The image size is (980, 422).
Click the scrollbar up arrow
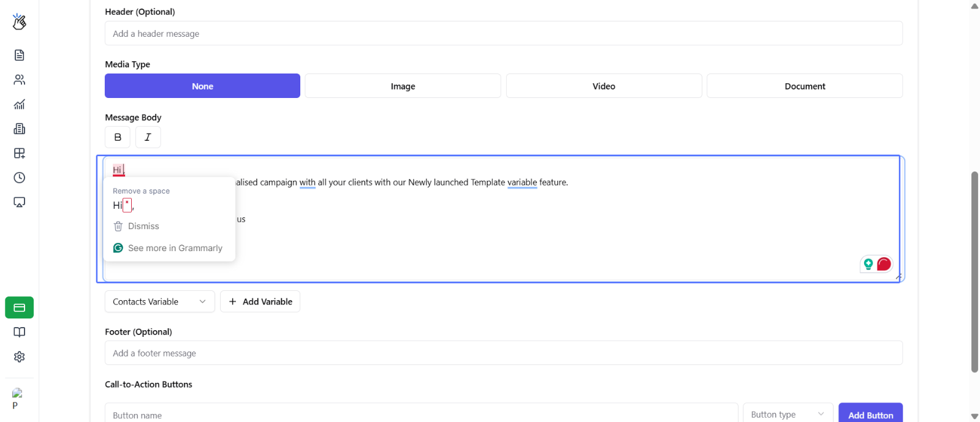coord(974,6)
